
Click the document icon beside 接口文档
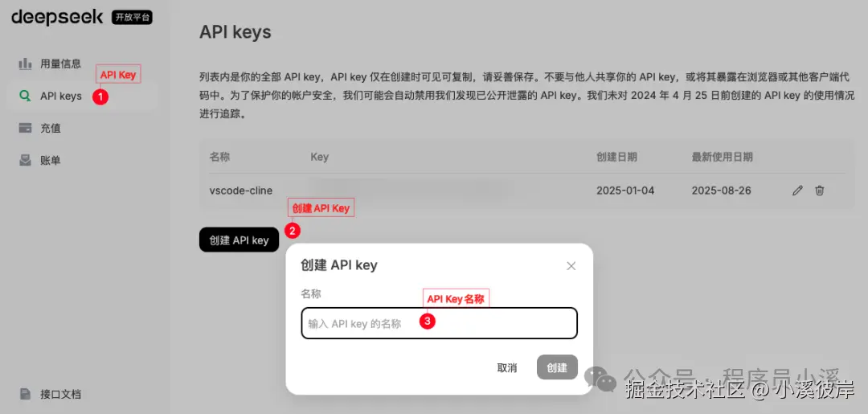(25, 394)
